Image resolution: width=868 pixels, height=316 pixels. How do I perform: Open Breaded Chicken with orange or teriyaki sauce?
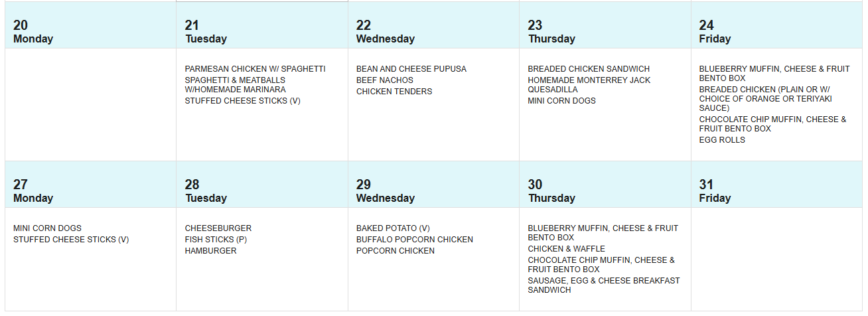point(764,99)
